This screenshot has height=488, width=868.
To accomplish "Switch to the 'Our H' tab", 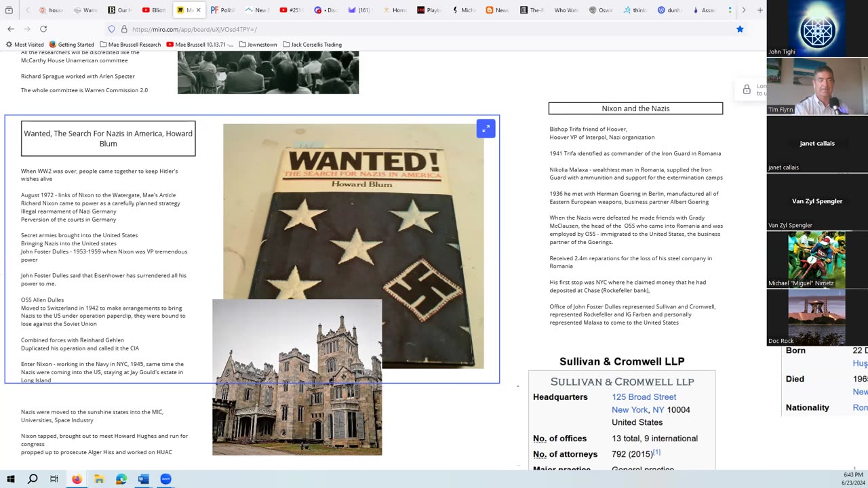I will click(x=119, y=10).
